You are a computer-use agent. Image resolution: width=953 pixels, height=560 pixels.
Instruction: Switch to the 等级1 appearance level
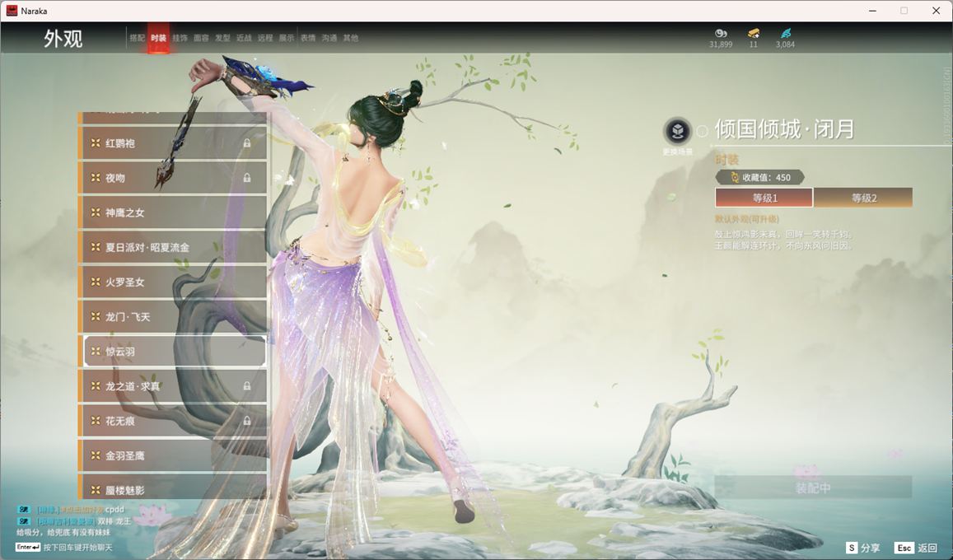pos(764,198)
